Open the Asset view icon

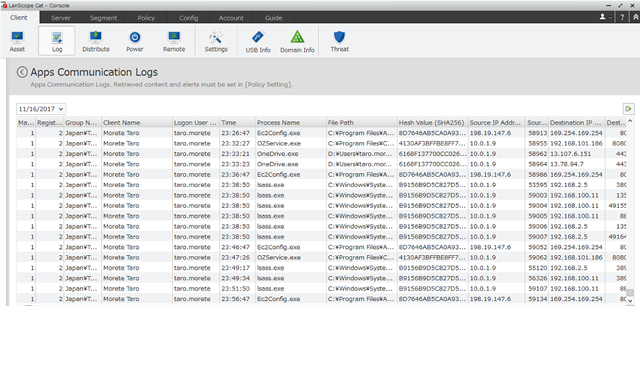17,41
